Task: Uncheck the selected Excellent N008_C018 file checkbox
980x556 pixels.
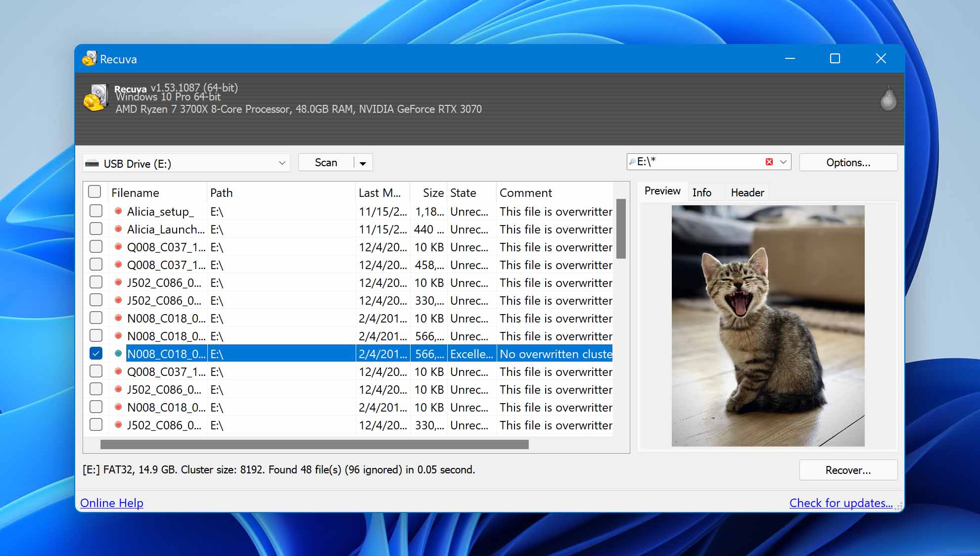Action: coord(96,354)
